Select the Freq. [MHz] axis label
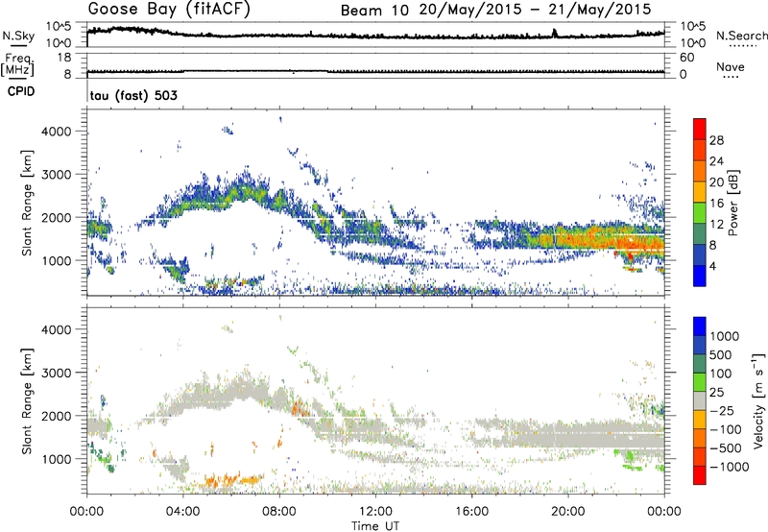Viewport: 768px width, 532px height. [x=17, y=65]
